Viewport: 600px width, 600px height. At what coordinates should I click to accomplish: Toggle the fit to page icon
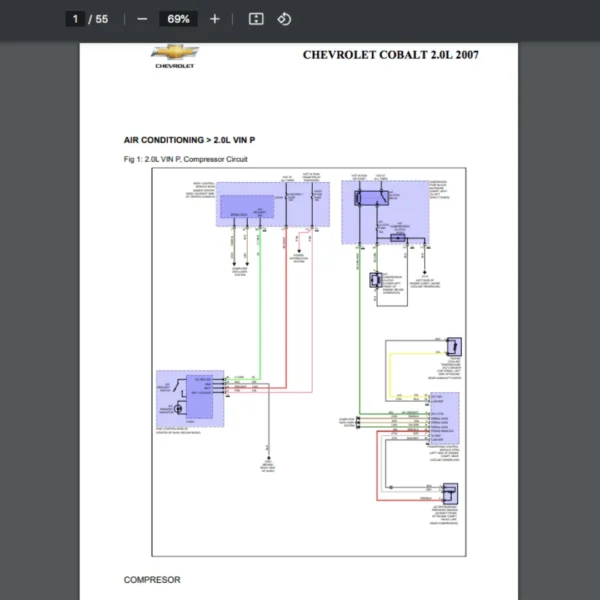coord(256,19)
